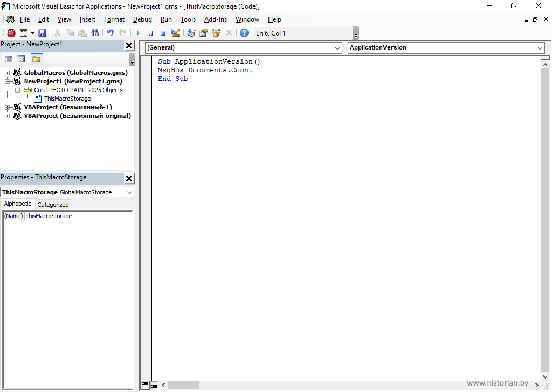Open the Debug menu
552x392 pixels.
(142, 19)
